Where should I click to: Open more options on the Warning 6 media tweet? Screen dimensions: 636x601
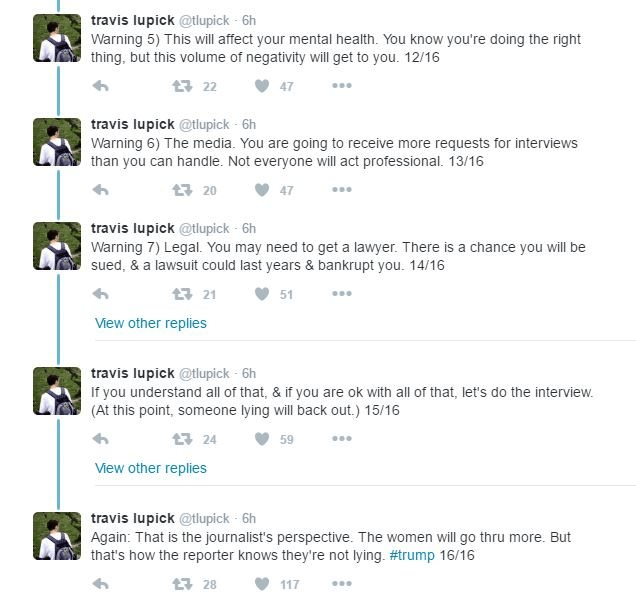click(342, 190)
